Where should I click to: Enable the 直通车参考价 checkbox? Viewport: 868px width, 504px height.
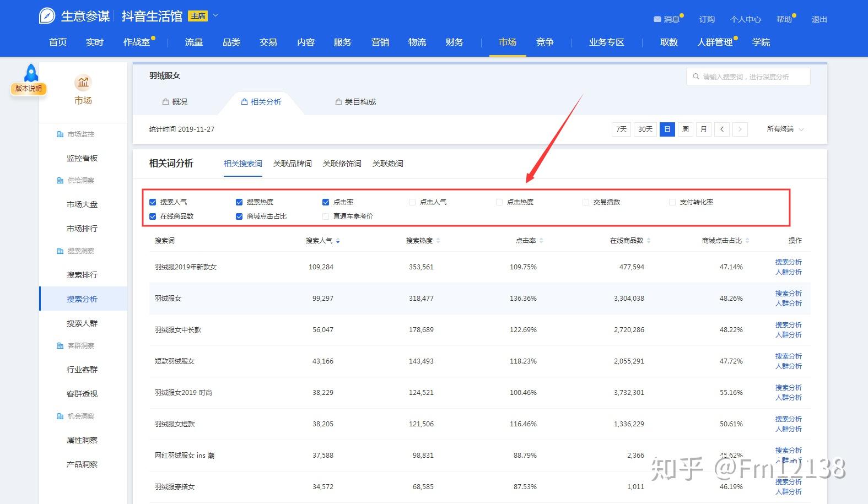(x=326, y=216)
